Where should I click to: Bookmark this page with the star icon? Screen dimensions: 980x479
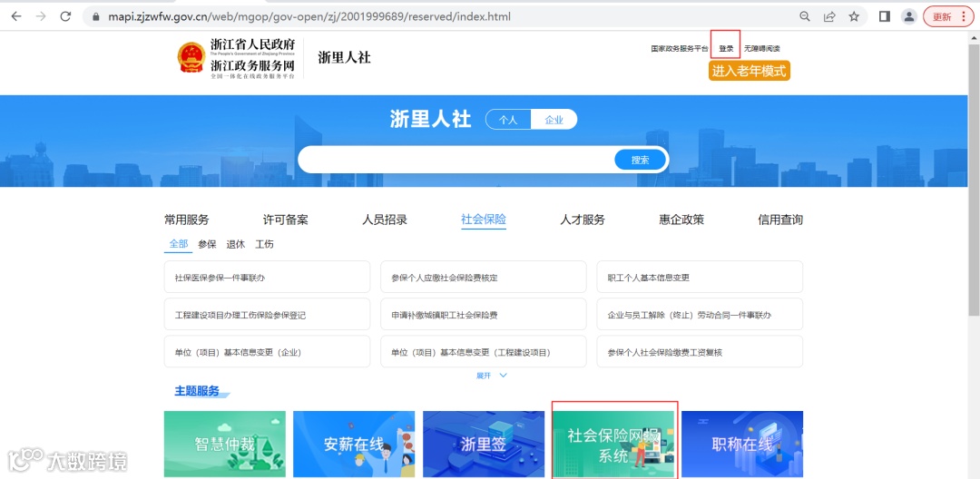tap(854, 17)
